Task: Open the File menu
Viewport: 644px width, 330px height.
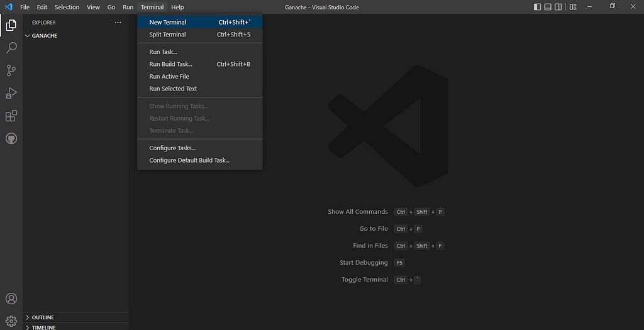Action: (x=25, y=7)
